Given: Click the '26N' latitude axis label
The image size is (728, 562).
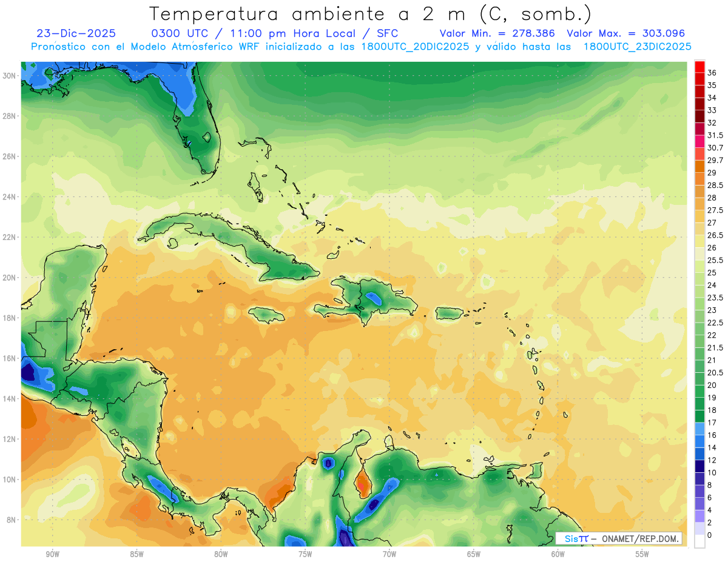Looking at the screenshot, I should (x=10, y=156).
